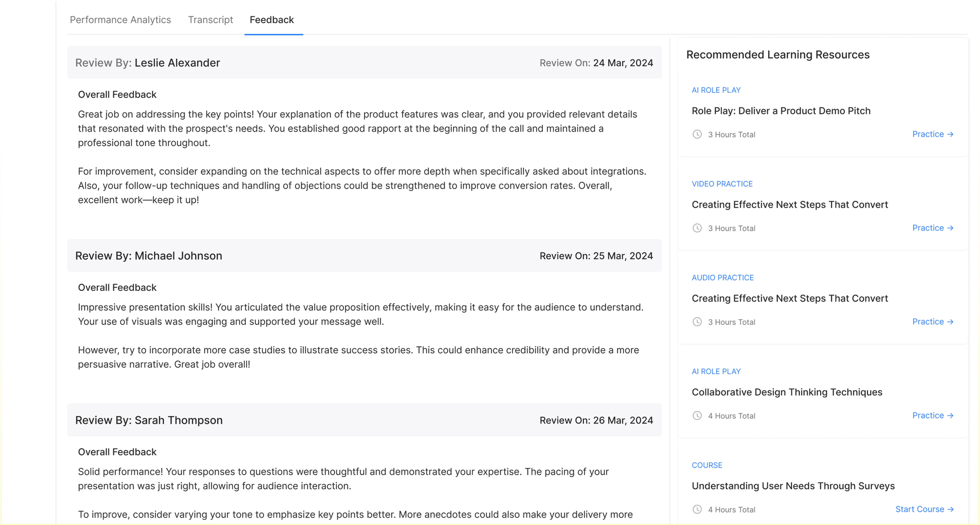Screen dimensions: 980x525
Task: Click reviewer name Leslie Alexander
Action: pos(177,63)
